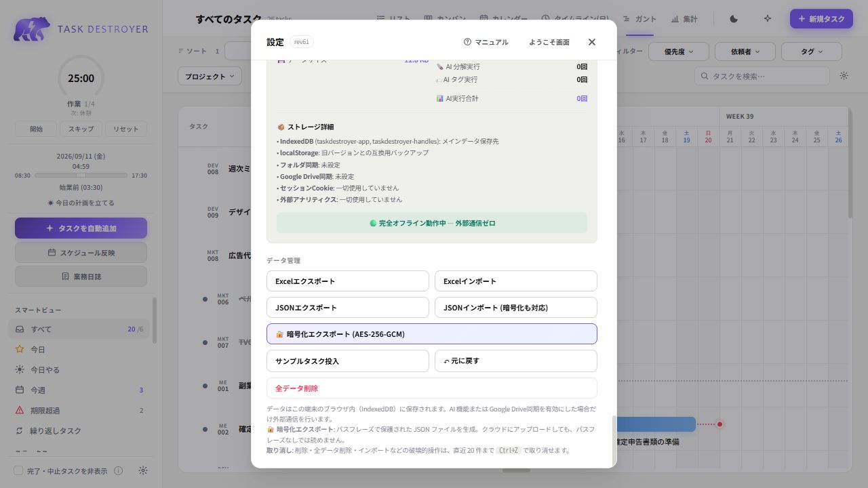The height and width of the screenshot is (488, 868).
Task: Click the work-hours progress bar 08:30–17:30
Action: pyautogui.click(x=81, y=175)
